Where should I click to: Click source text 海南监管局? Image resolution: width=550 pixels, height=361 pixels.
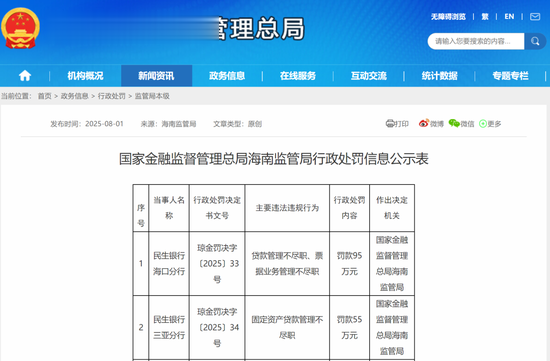(179, 123)
